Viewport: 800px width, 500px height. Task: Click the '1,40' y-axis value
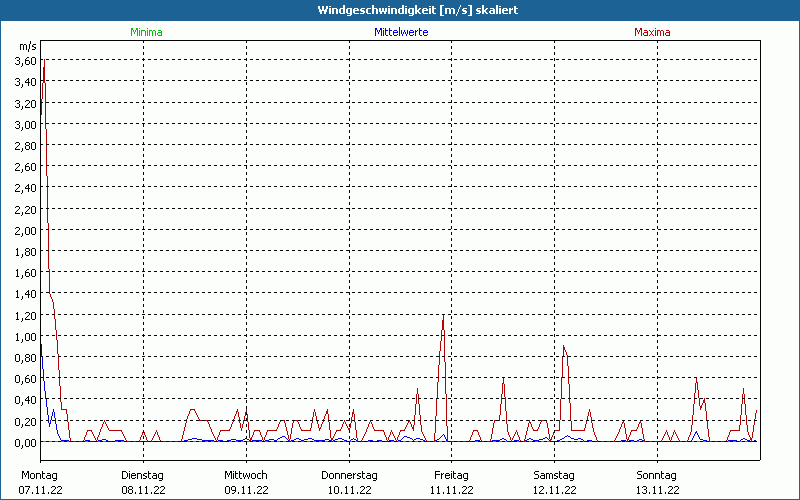(26, 294)
